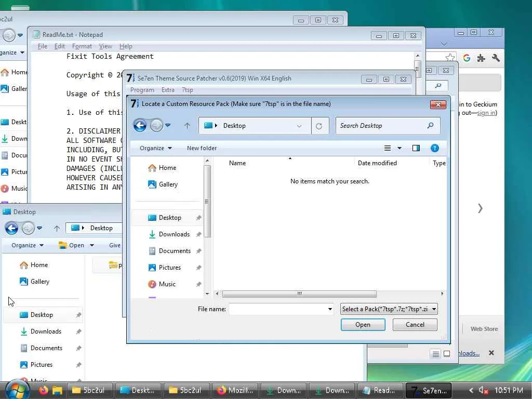Image resolution: width=532 pixels, height=399 pixels.
Task: Open the 7tsp menu in Se7en Theme Patcher
Action: (x=187, y=90)
